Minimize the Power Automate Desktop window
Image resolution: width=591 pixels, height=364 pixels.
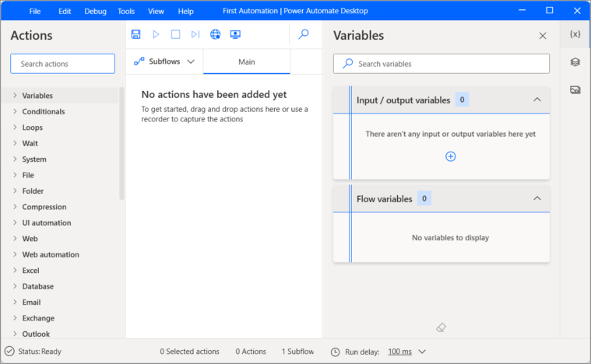522,11
